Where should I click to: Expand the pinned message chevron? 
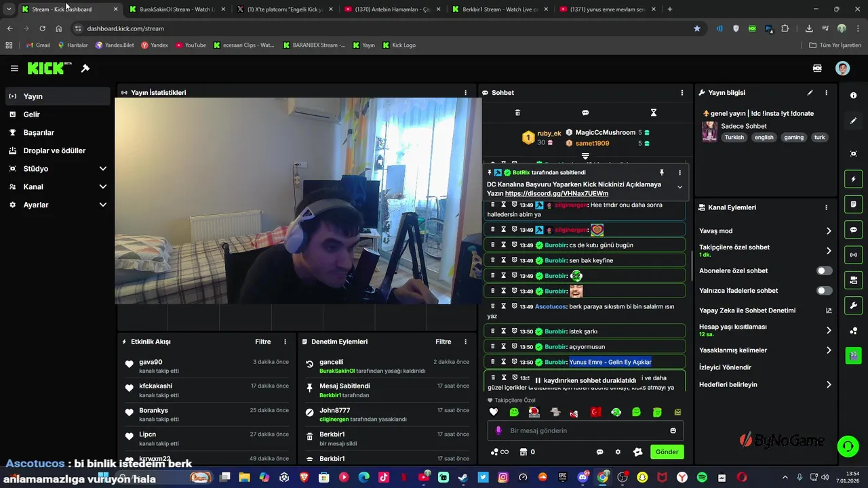(679, 187)
